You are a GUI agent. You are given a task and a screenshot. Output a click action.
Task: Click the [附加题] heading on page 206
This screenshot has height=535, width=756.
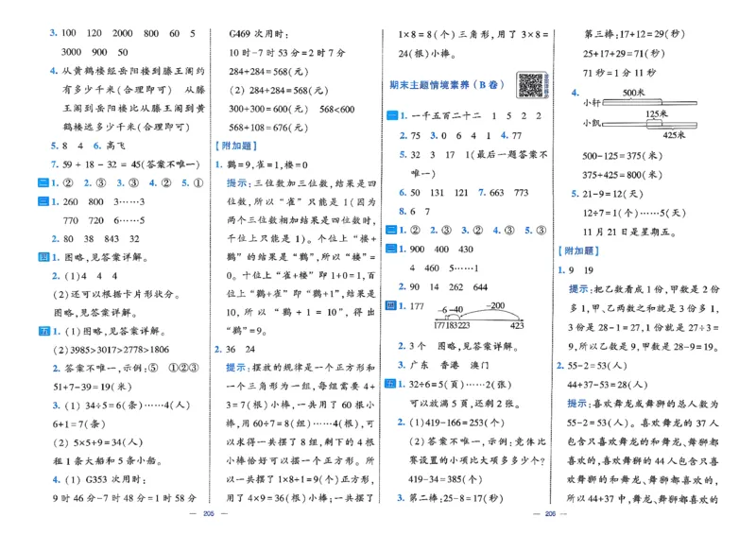[578, 250]
